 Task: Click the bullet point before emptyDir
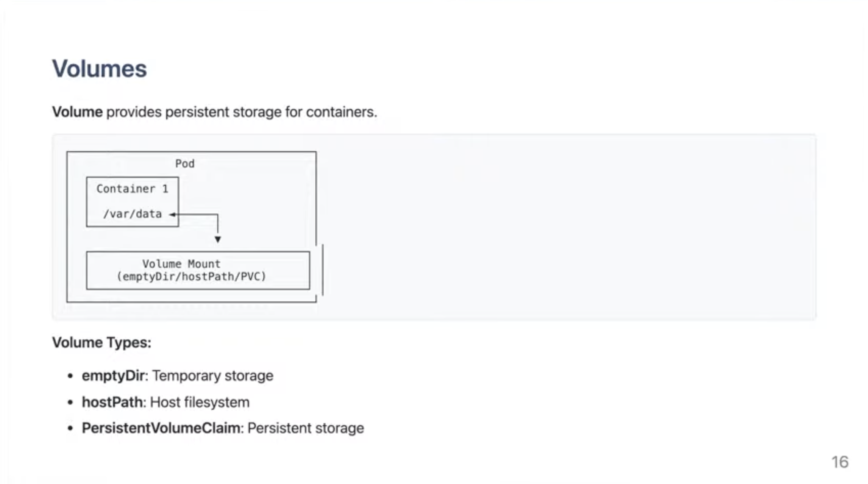(70, 376)
